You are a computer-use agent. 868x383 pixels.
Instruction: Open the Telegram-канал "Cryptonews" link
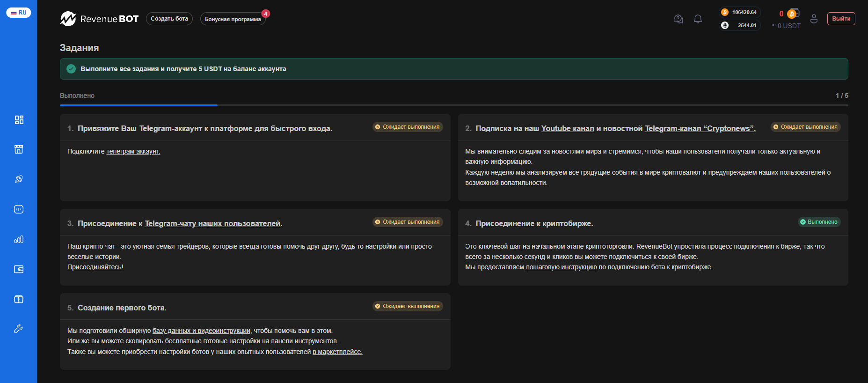(x=700, y=128)
